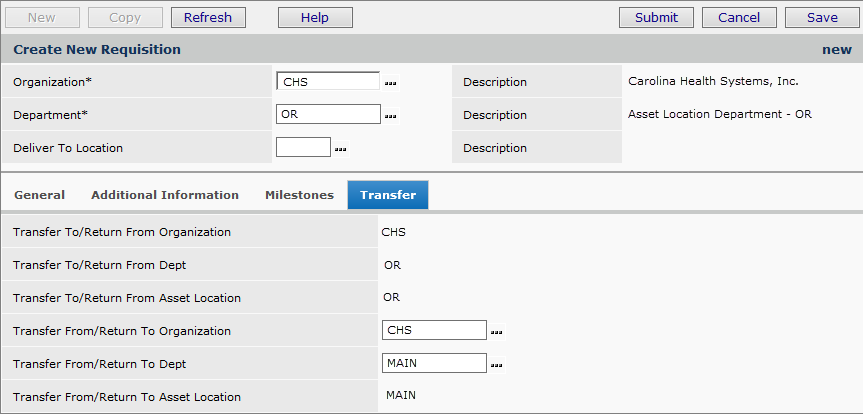This screenshot has width=863, height=414.
Task: Save the requisition
Action: [822, 17]
